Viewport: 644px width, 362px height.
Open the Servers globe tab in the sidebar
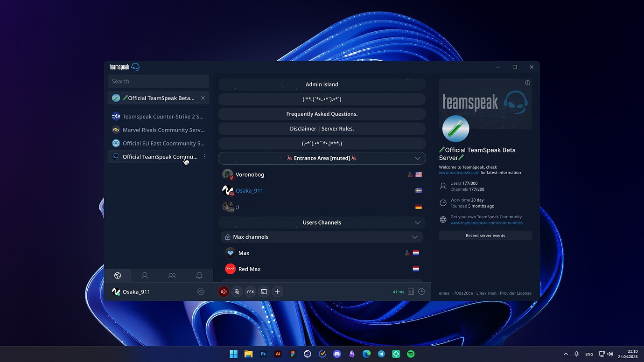tap(118, 275)
